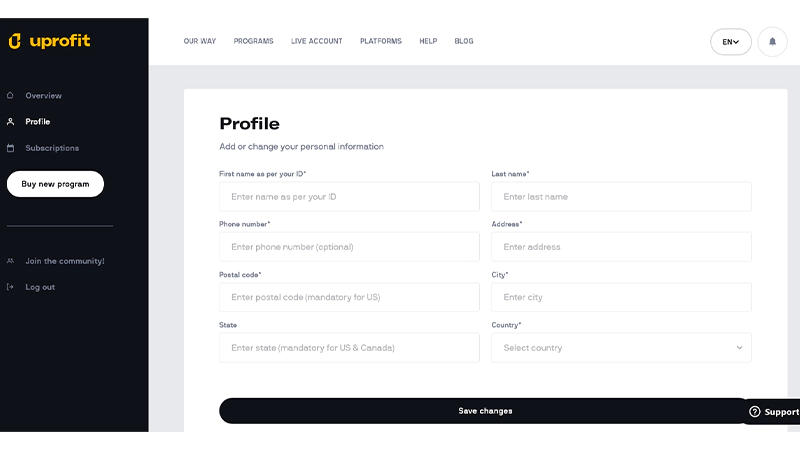Expand the Select country dropdown
Image resolution: width=800 pixels, height=450 pixels.
click(621, 348)
